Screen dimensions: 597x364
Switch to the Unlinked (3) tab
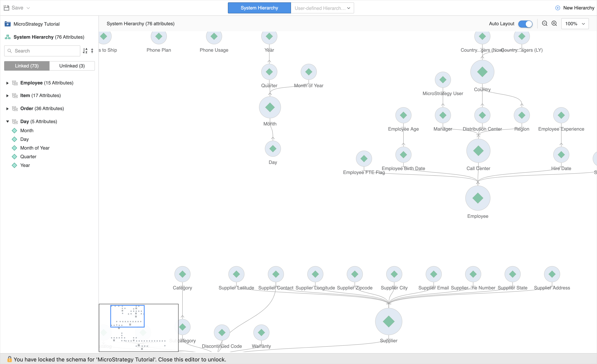click(72, 66)
